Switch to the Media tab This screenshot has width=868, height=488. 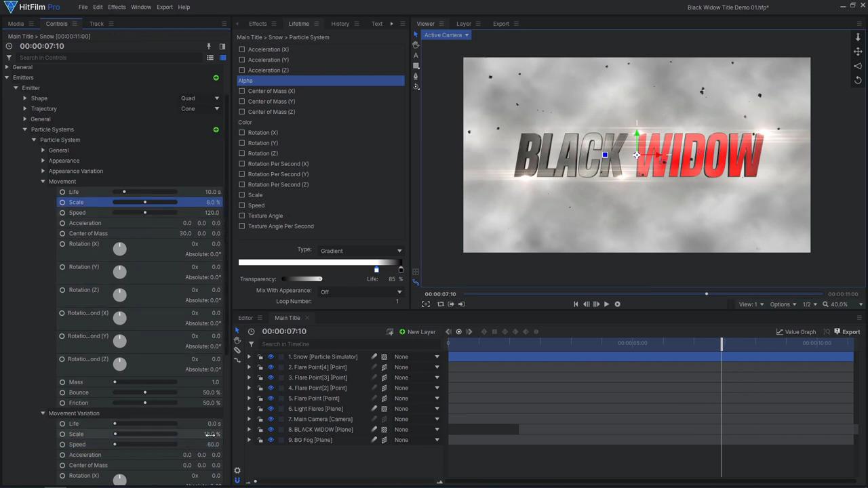16,24
